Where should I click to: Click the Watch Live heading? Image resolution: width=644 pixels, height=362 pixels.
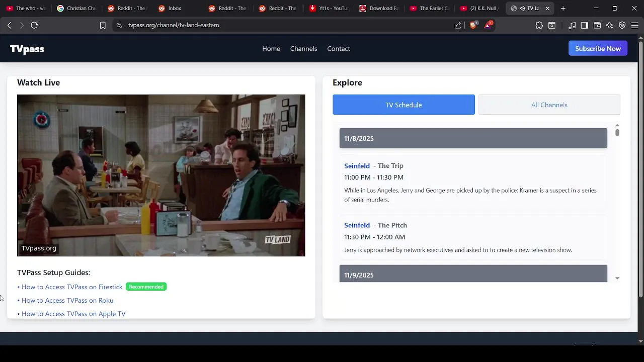(38, 82)
